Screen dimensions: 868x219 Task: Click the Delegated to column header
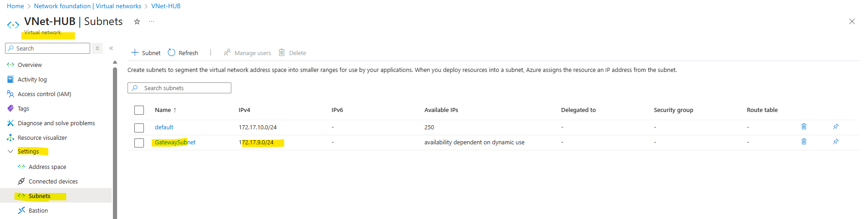(x=578, y=110)
